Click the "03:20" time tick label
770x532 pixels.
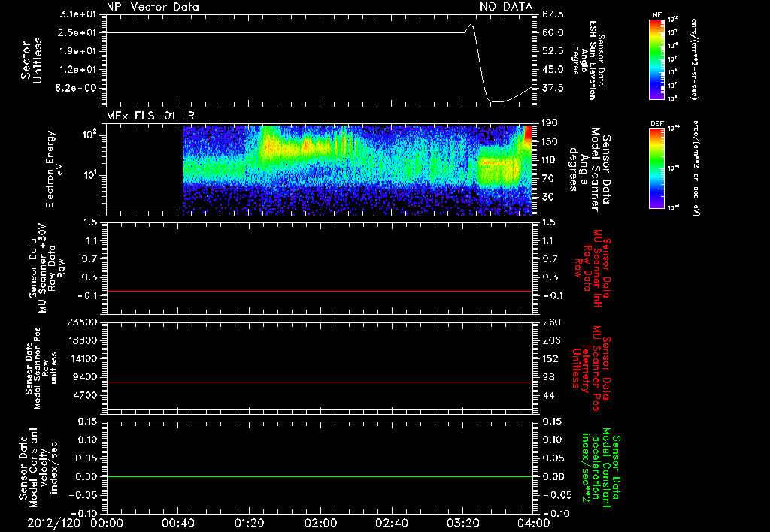pyautogui.click(x=463, y=523)
